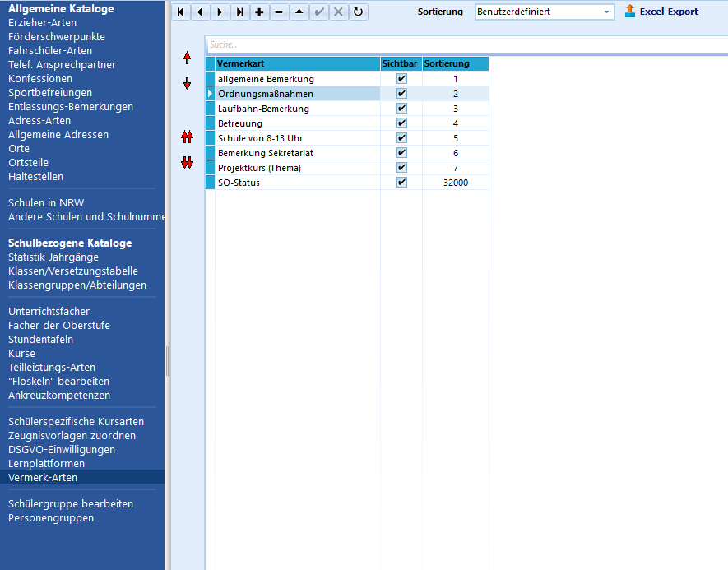Open Schulen in NRW catalog
Viewport: 728px width, 570px height.
46,203
